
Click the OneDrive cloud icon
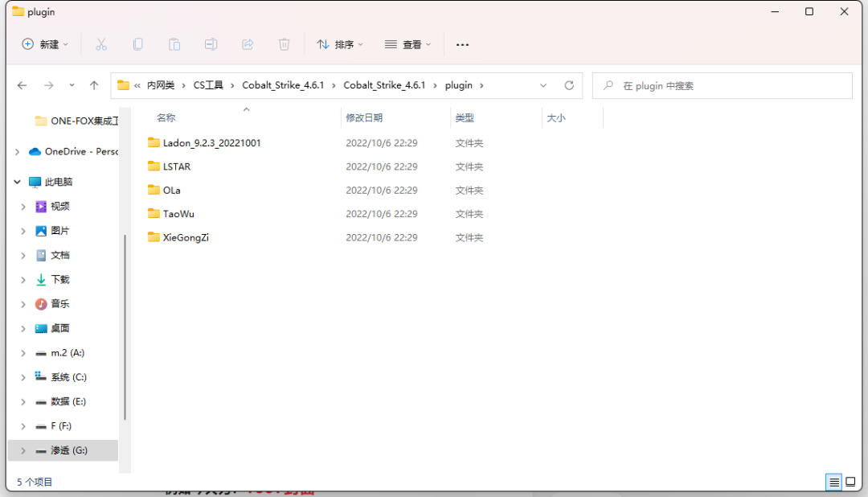[35, 151]
